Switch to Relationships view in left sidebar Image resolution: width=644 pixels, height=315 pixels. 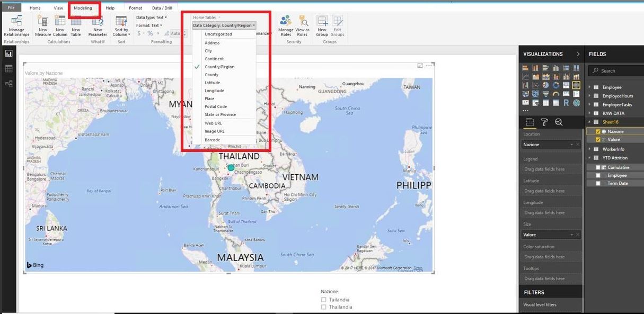point(8,83)
